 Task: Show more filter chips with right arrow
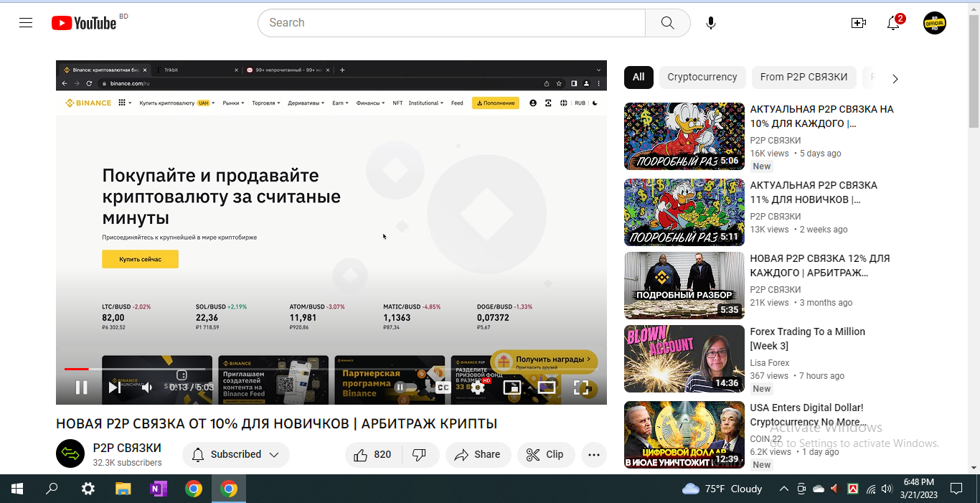(895, 78)
